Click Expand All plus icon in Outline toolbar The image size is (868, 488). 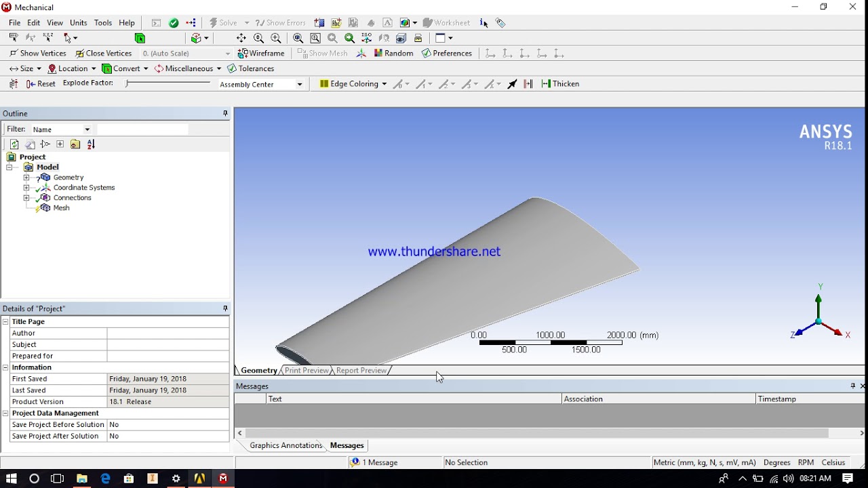click(x=60, y=144)
